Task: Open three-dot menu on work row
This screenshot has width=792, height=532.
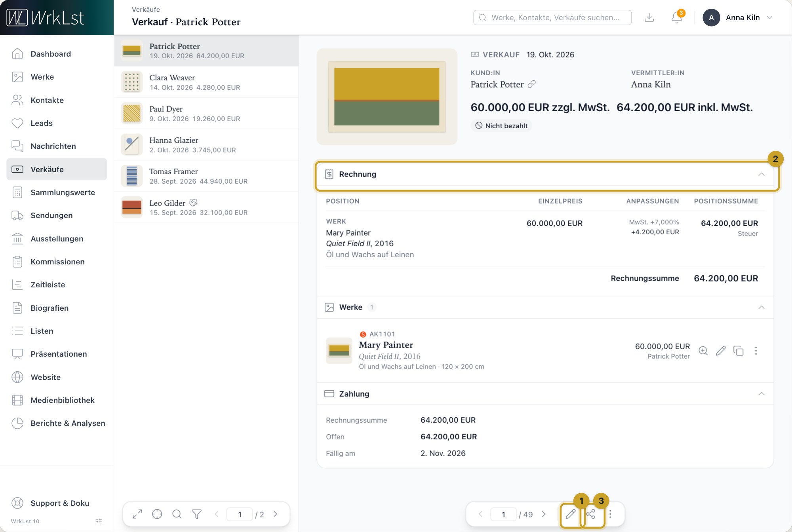Action: tap(756, 351)
